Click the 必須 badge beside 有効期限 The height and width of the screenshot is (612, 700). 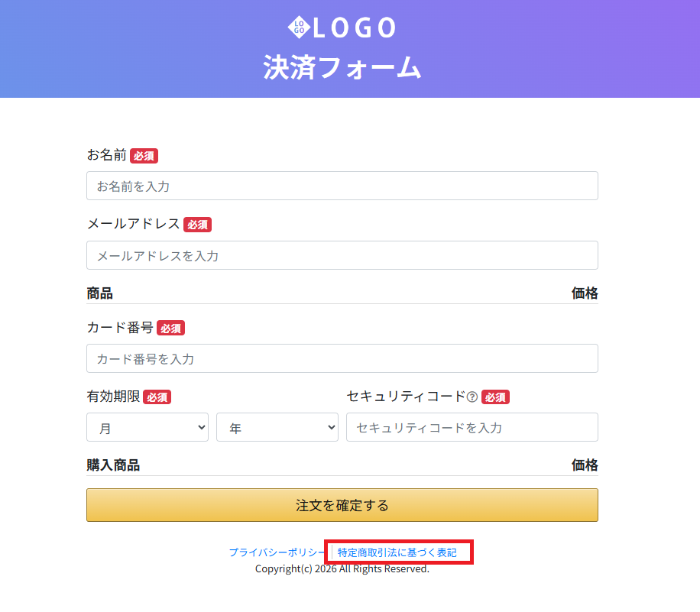(157, 397)
